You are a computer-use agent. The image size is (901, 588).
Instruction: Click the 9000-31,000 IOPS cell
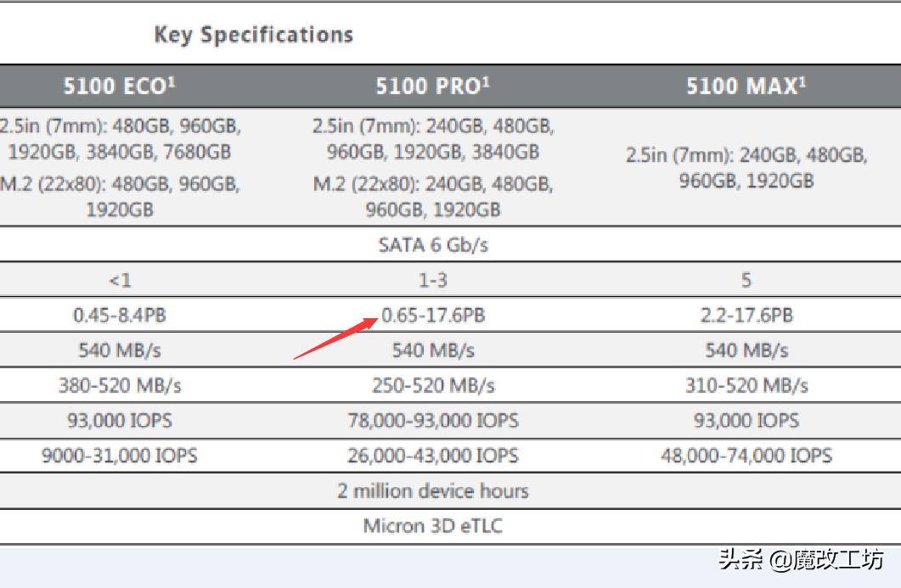pyautogui.click(x=120, y=456)
